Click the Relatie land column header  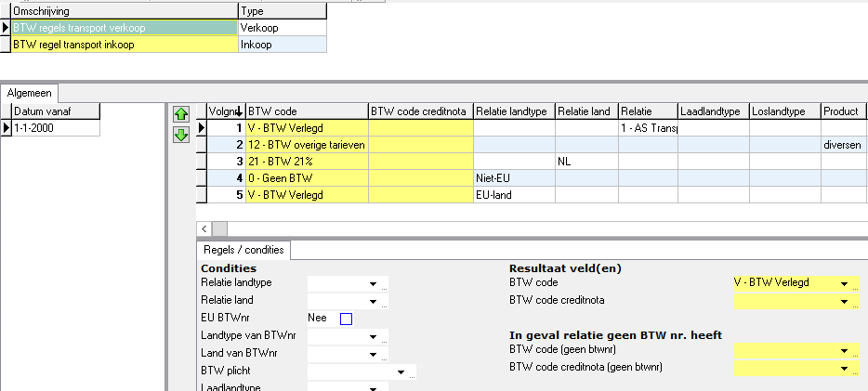pos(586,111)
